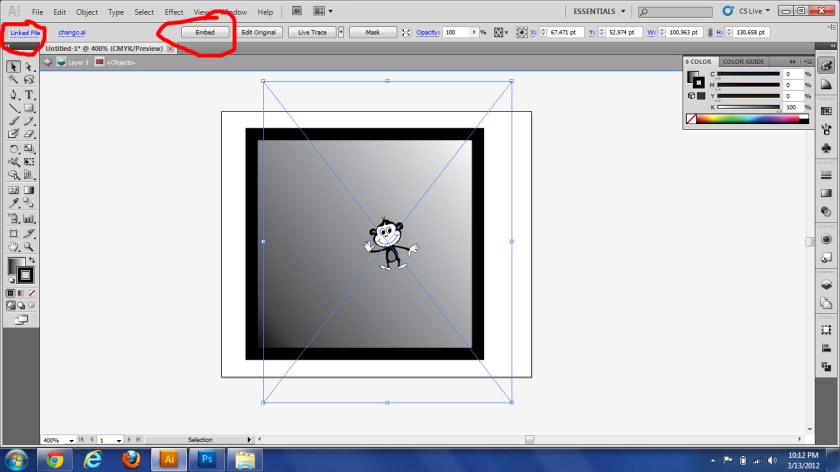The image size is (840, 472).
Task: Select the Pen tool
Action: click(x=13, y=95)
